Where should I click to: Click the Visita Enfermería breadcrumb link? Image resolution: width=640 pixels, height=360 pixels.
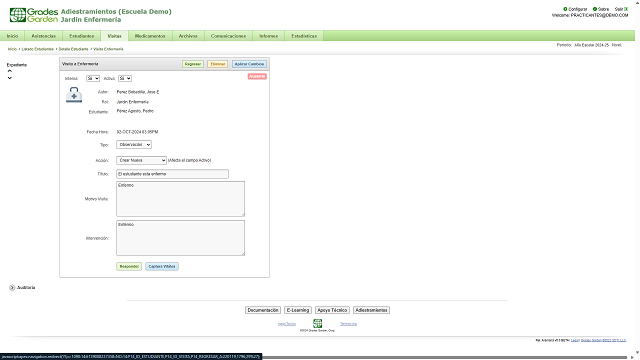click(108, 49)
